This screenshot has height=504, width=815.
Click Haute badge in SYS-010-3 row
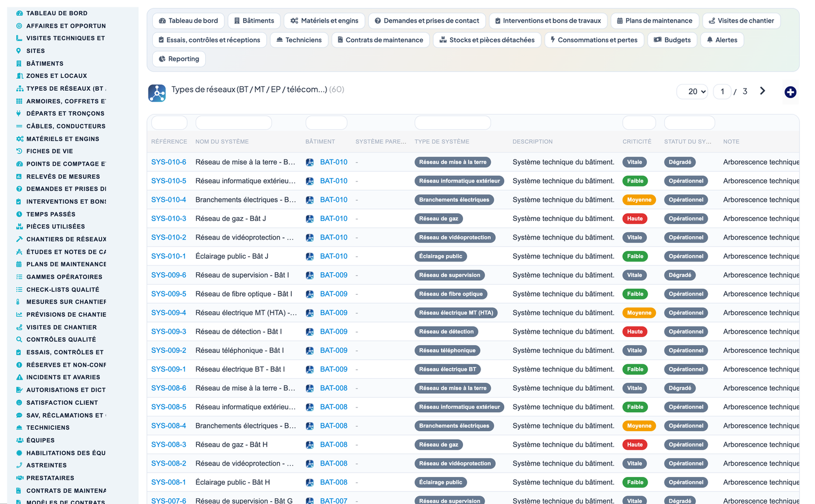coord(635,219)
